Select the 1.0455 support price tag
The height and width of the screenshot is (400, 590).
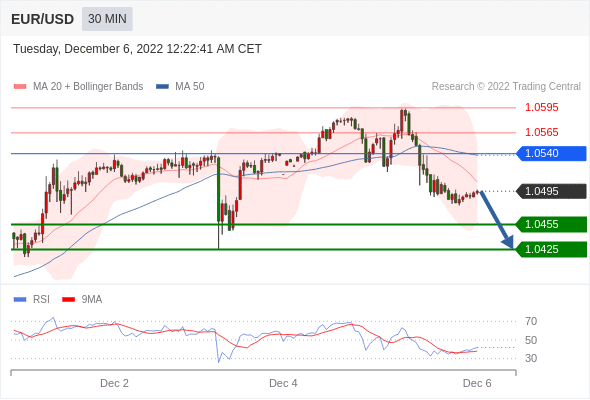[551, 225]
